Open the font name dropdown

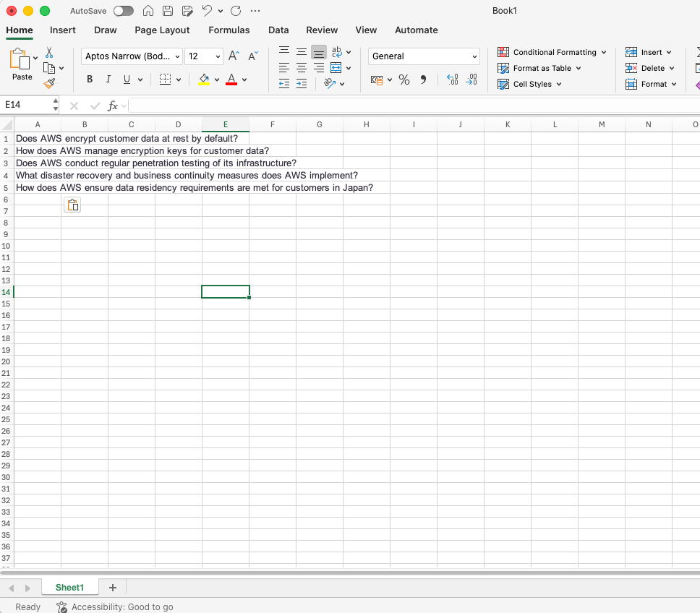(177, 56)
